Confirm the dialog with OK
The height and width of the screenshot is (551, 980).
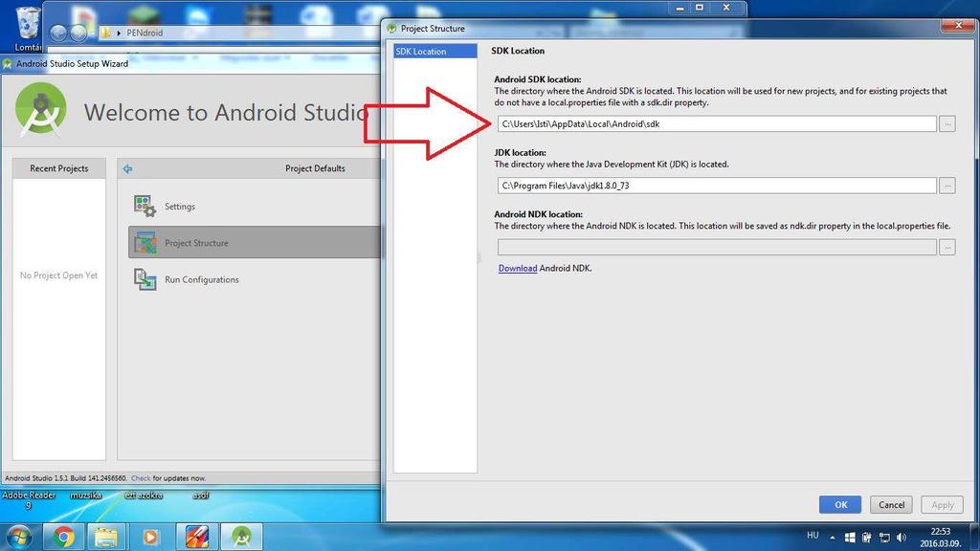pos(840,505)
